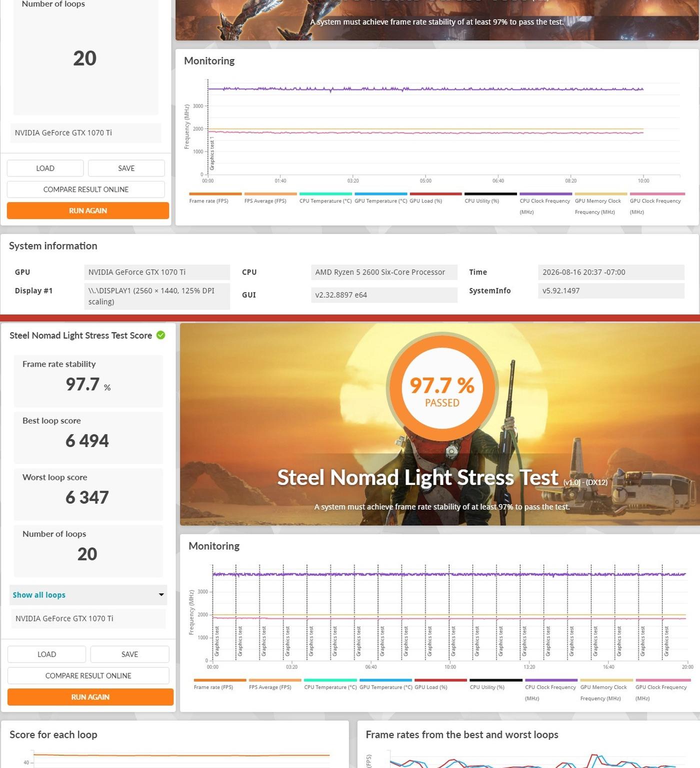Toggle FPS Average series in the 20:00 chart legend
The image size is (700, 768).
[x=274, y=684]
